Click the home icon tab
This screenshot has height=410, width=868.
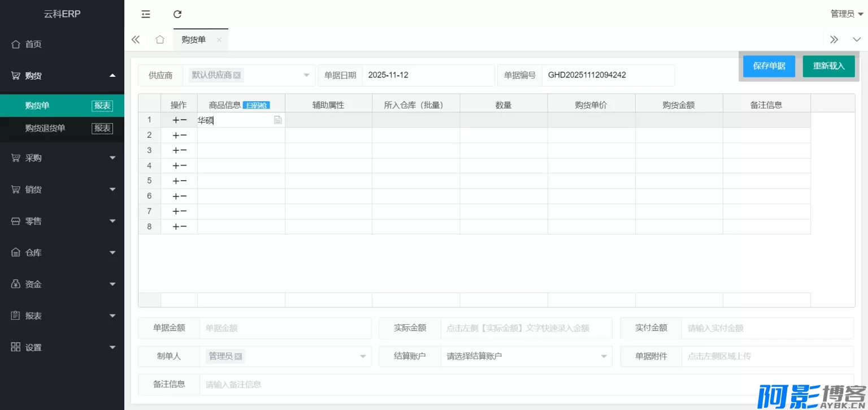point(160,40)
